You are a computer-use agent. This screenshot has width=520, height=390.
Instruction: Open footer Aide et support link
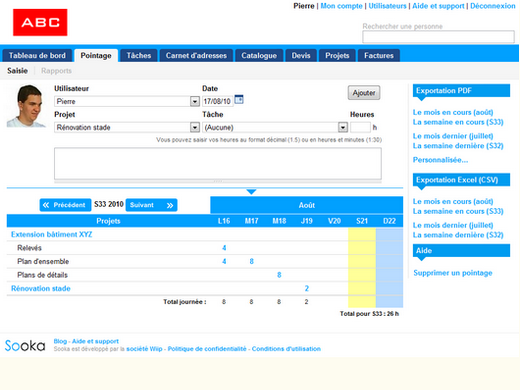coord(95,341)
